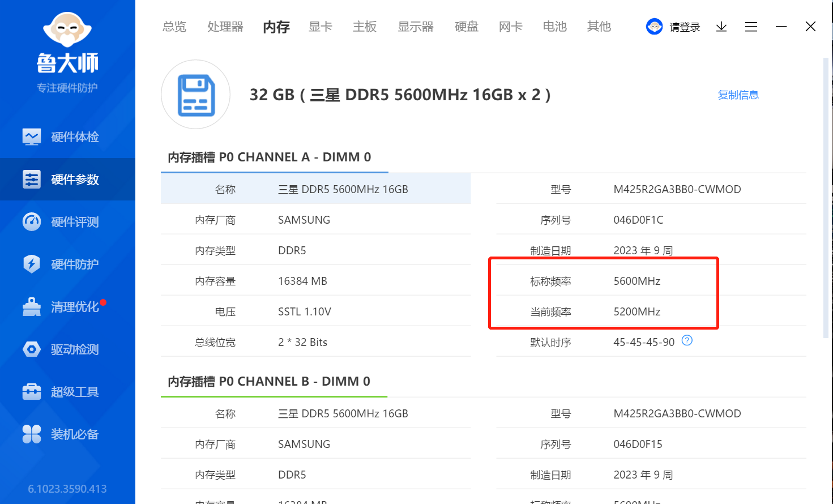Go to 硬件防护 protection page
The image size is (833, 504).
[67, 264]
